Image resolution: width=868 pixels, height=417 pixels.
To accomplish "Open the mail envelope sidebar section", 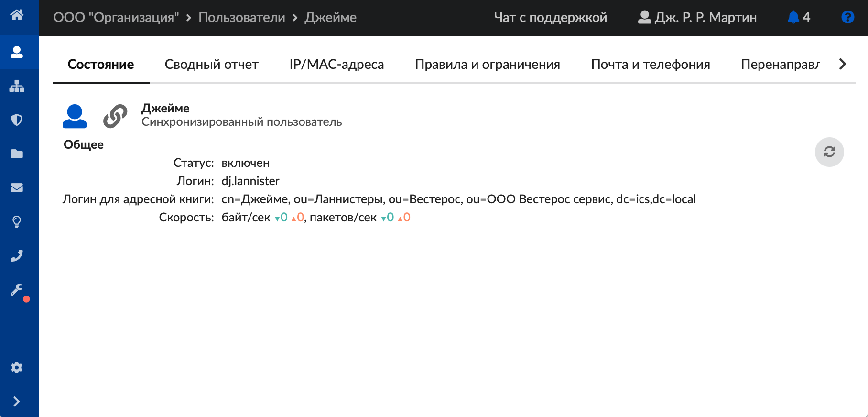I will tap(17, 187).
